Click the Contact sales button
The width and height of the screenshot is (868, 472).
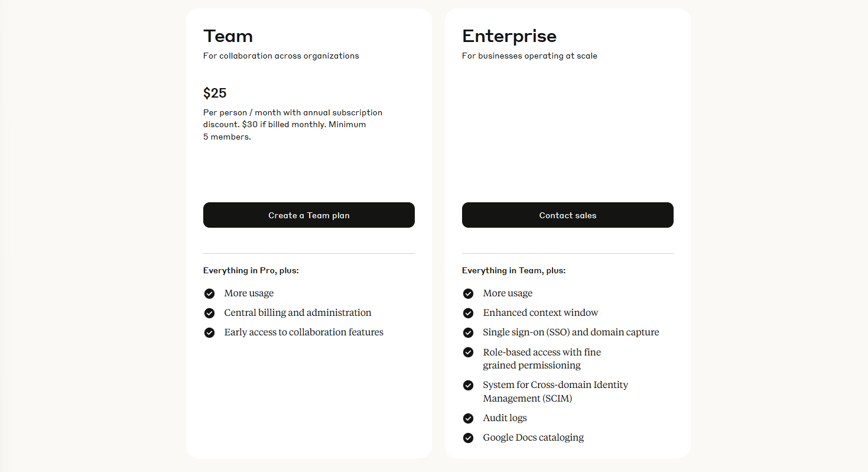(567, 215)
